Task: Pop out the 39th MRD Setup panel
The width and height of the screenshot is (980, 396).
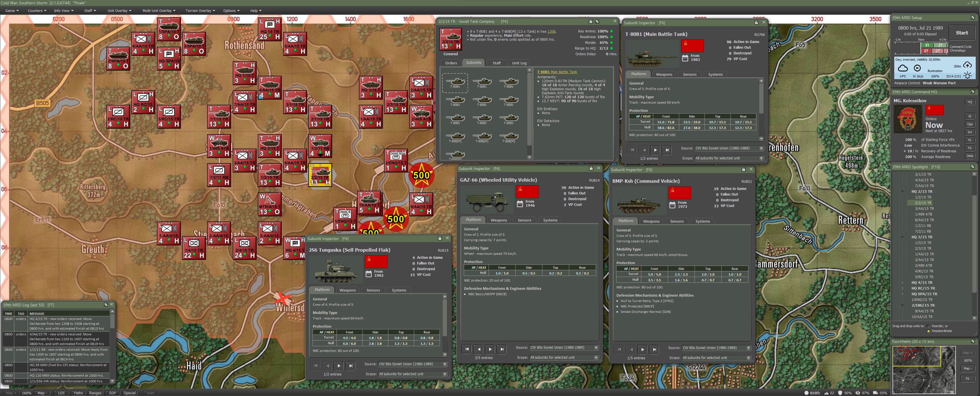Action: (973, 17)
